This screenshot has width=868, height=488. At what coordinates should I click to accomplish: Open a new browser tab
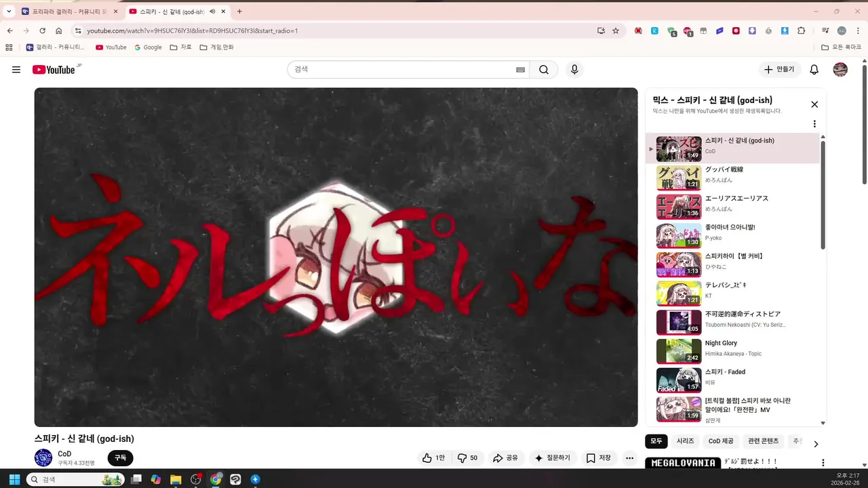point(239,12)
